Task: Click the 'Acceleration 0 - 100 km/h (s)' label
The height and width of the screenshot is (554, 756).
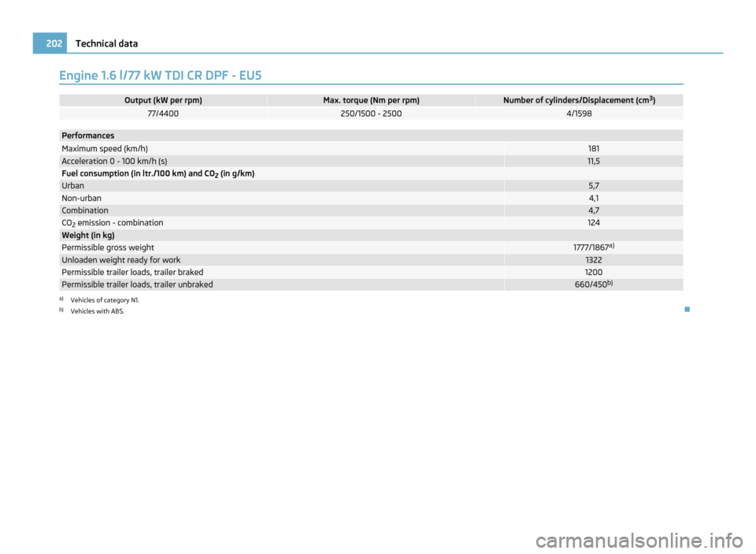Action: tap(114, 162)
